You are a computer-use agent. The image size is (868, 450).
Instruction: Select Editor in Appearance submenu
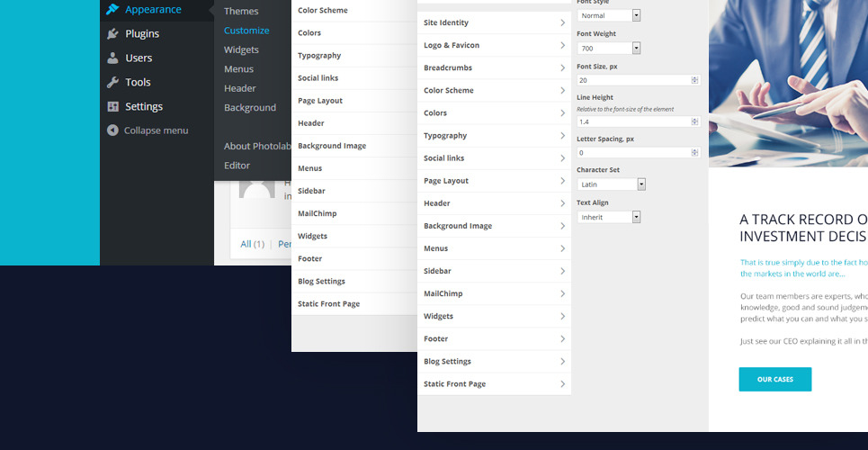(237, 166)
